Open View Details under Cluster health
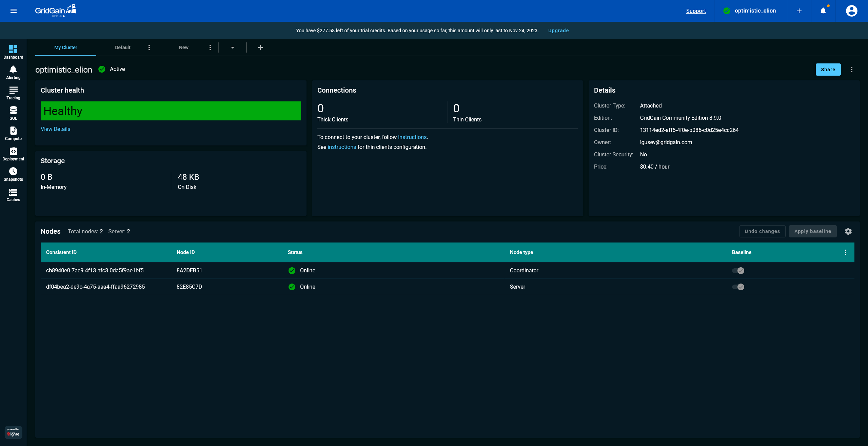Screen dimensions: 868x446 click(56, 129)
